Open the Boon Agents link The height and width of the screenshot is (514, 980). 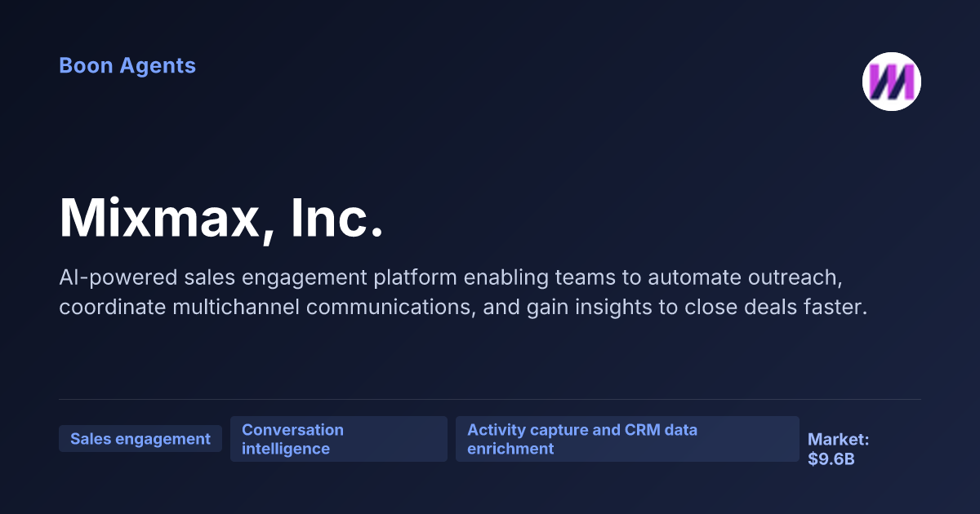tap(127, 65)
